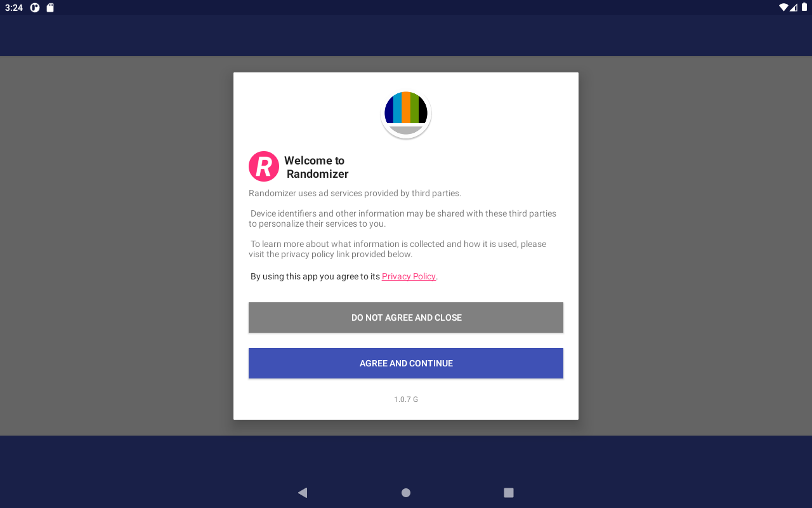This screenshot has width=812, height=508.
Task: Click the 'To learn more' paragraph
Action: point(398,249)
